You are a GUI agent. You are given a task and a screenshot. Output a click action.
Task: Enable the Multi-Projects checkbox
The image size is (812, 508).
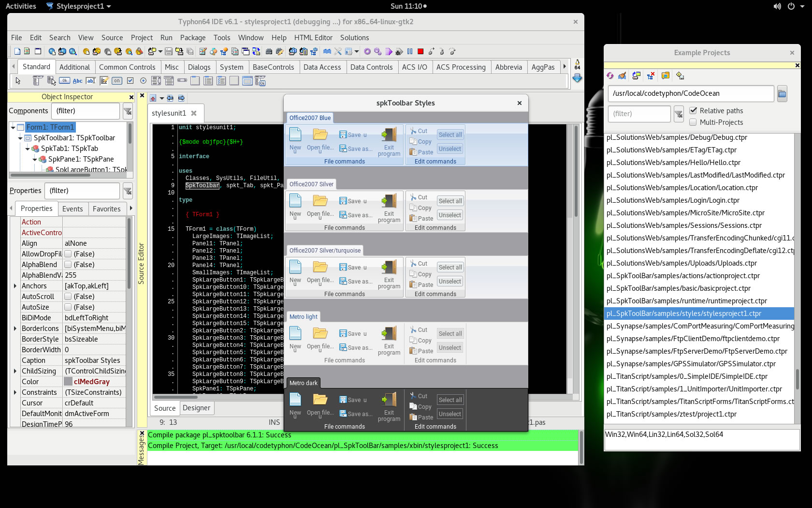tap(693, 122)
